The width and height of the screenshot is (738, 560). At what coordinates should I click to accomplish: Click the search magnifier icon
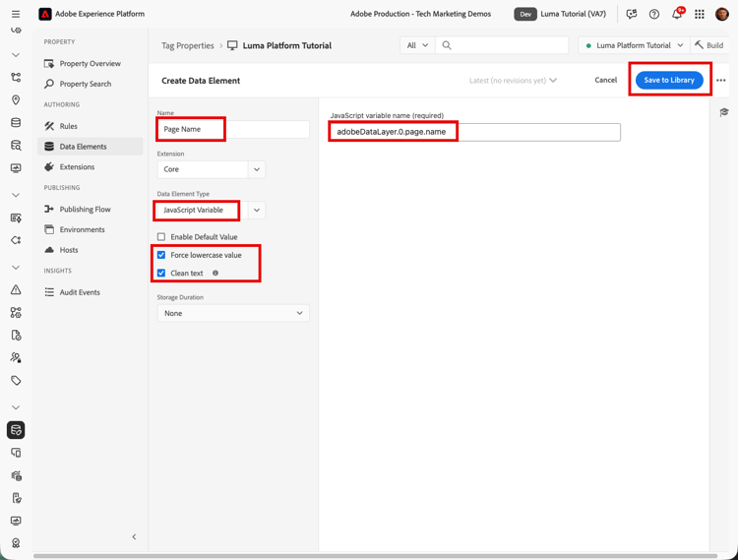click(x=447, y=45)
